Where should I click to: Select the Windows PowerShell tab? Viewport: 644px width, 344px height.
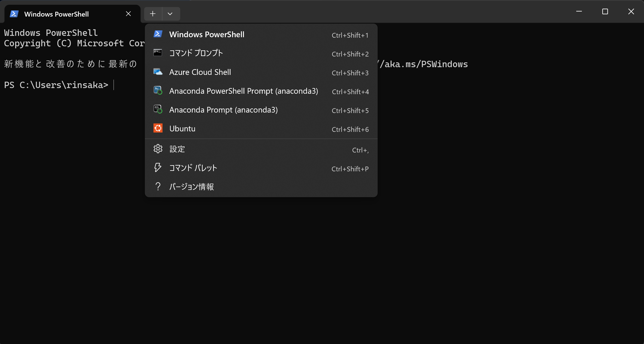(x=56, y=14)
